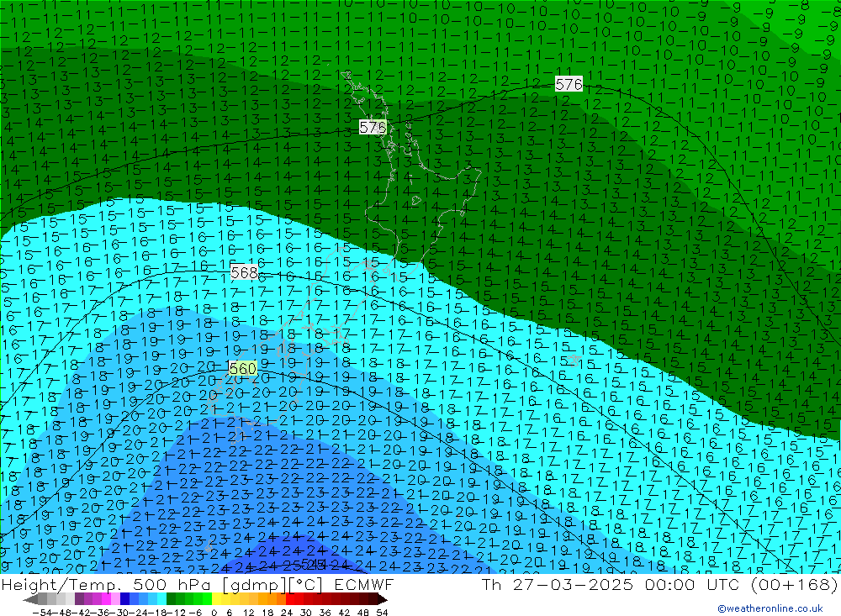The height and width of the screenshot is (616, 841).
Task: Pick the magenta swatch in the legend
Action: click(106, 599)
